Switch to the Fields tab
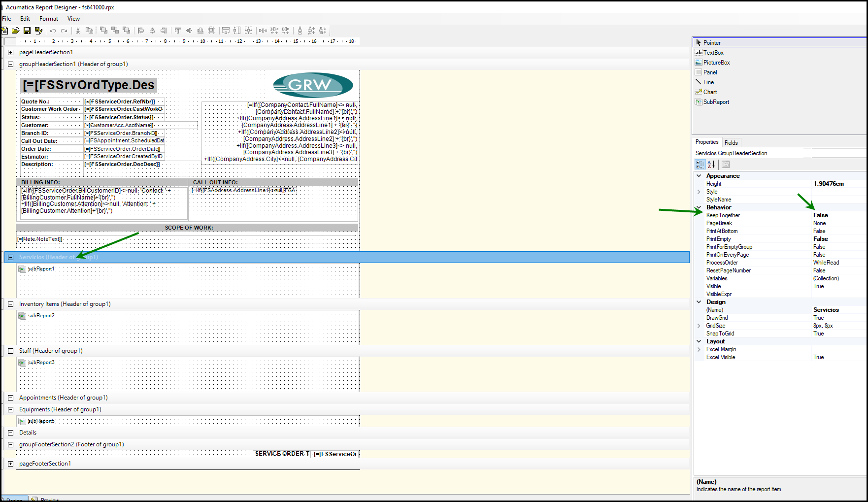The image size is (868, 502). coord(731,143)
